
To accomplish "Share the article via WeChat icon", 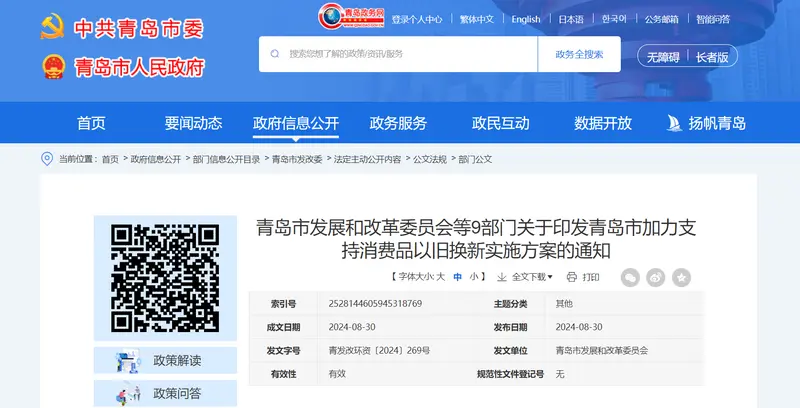I will point(630,277).
